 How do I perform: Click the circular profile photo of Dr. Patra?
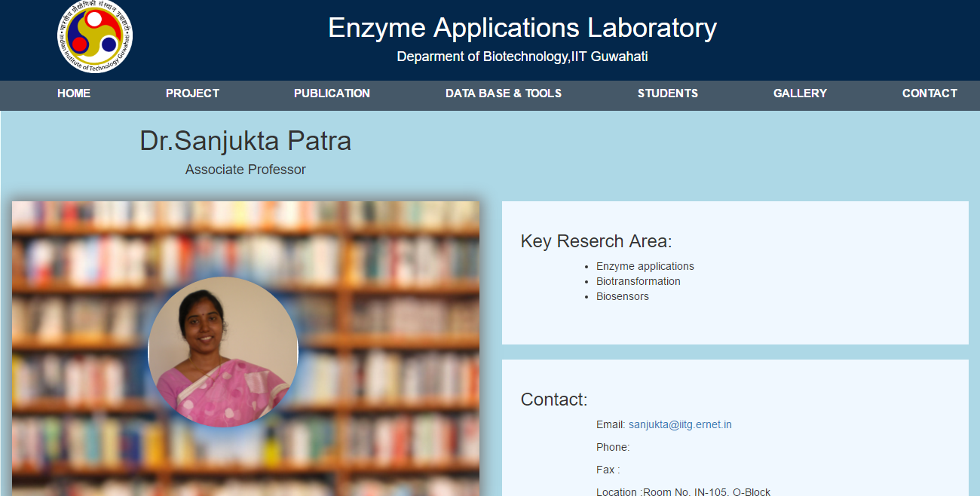(223, 352)
